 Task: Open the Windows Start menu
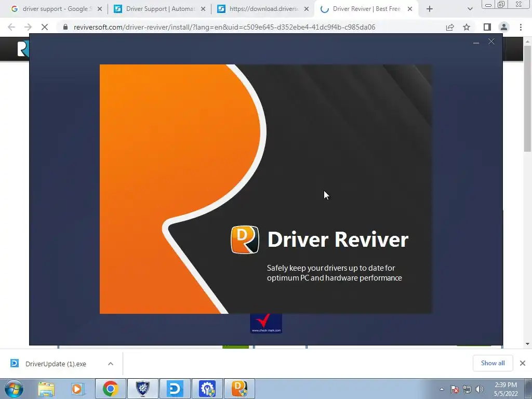click(14, 389)
